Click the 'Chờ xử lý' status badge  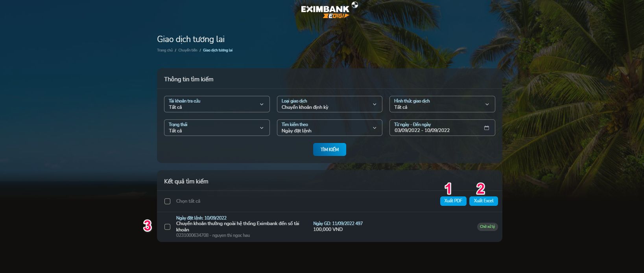click(487, 227)
